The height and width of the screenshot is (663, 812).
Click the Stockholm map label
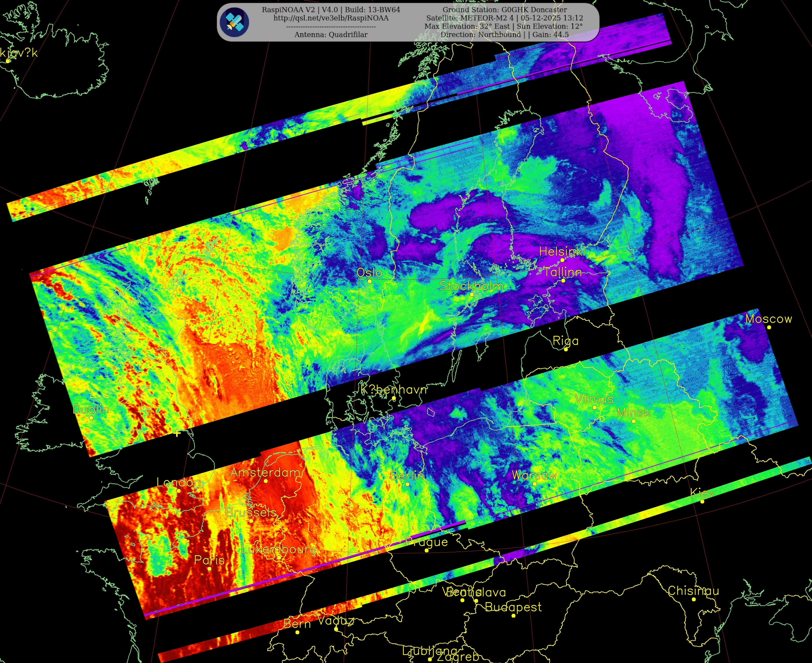[x=471, y=286]
